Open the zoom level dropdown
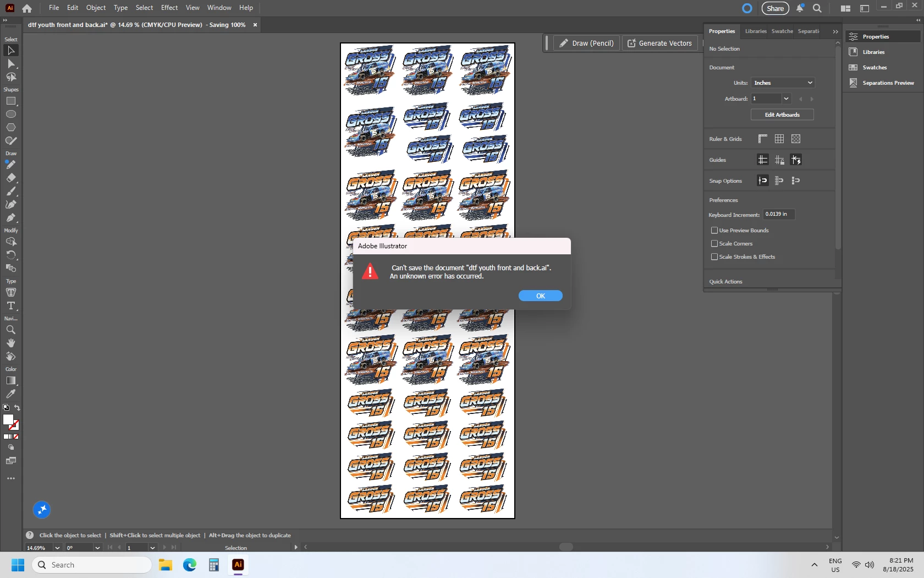The width and height of the screenshot is (924, 578). (57, 548)
